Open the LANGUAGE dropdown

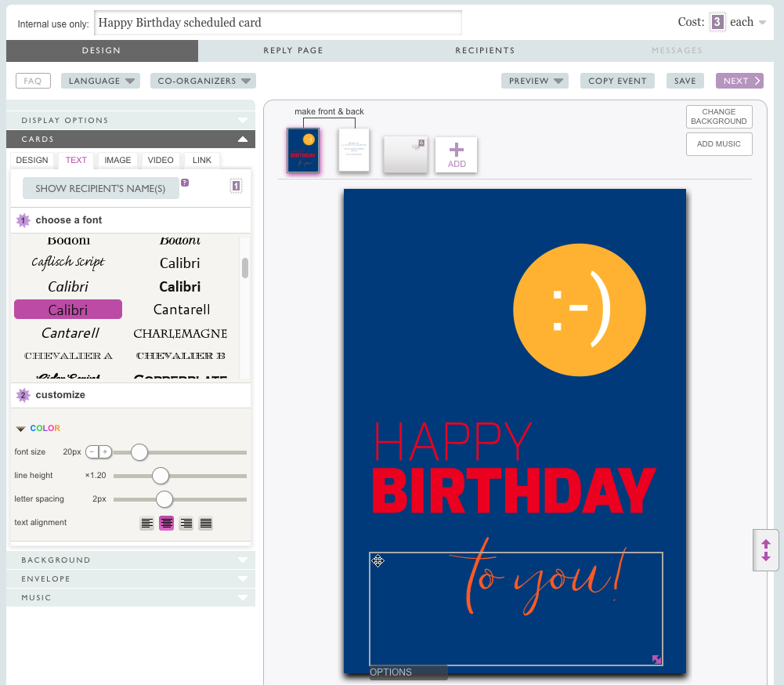[100, 81]
